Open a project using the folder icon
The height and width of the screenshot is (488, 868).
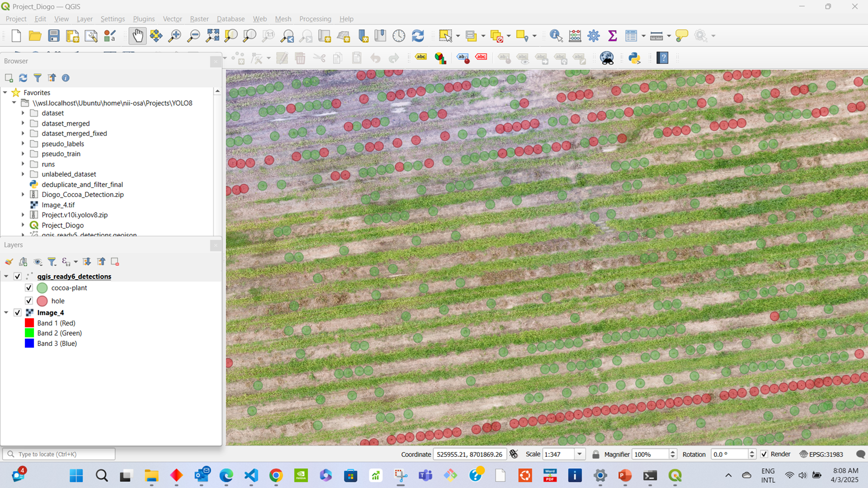click(35, 36)
